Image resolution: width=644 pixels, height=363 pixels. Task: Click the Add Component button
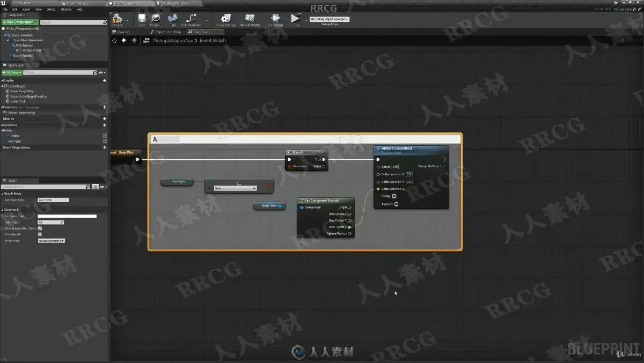coord(20,22)
